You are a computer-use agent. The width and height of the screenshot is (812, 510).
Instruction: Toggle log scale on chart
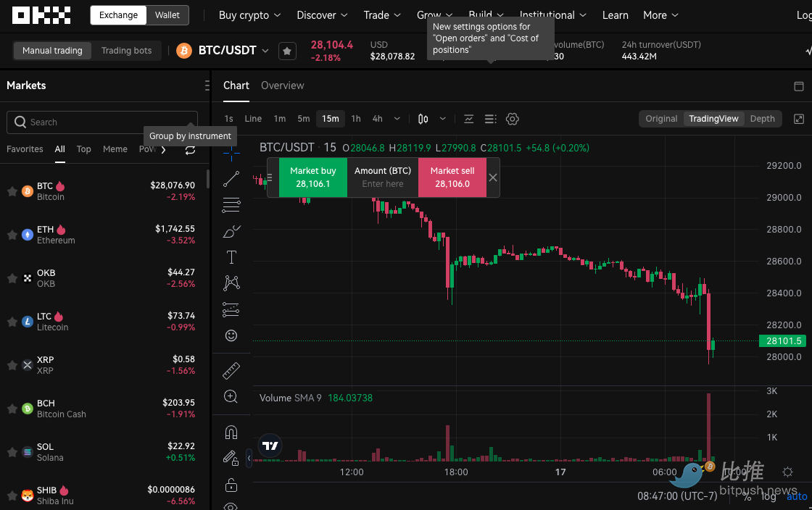[x=768, y=496]
